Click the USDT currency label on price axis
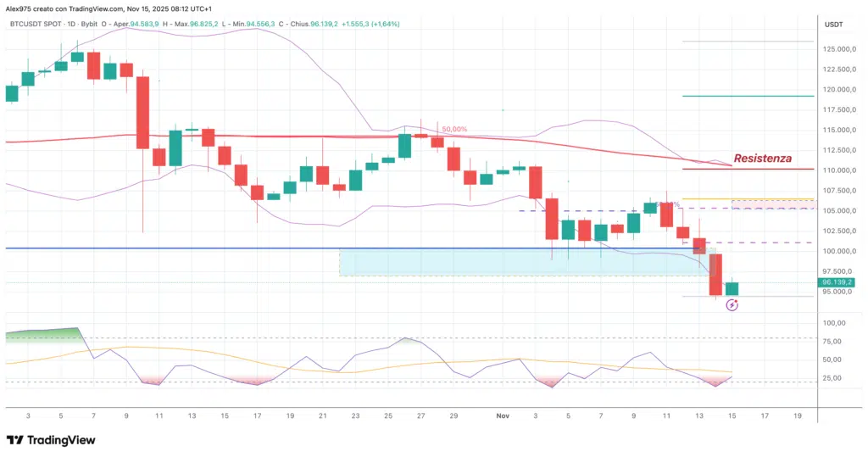This screenshot has width=868, height=457. pyautogui.click(x=834, y=25)
